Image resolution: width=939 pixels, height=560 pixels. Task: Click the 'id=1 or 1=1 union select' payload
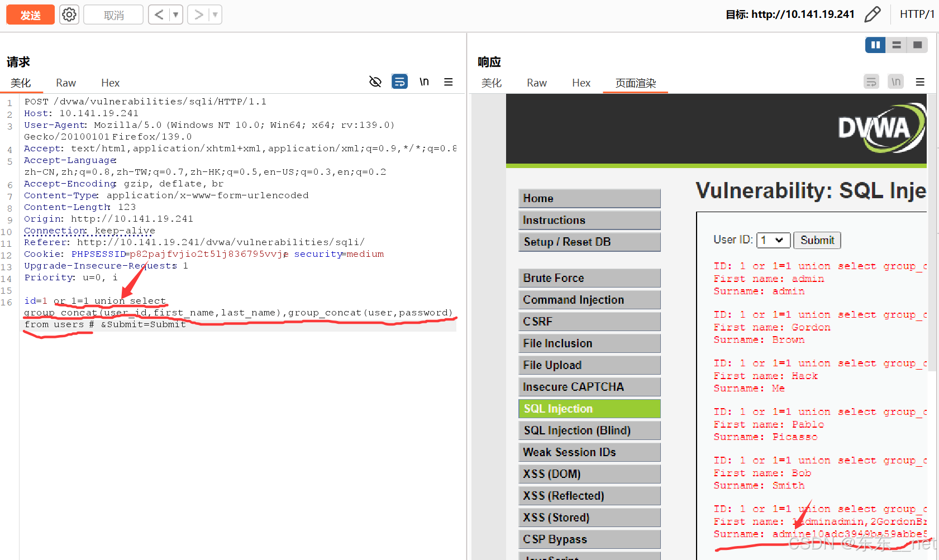coord(95,301)
